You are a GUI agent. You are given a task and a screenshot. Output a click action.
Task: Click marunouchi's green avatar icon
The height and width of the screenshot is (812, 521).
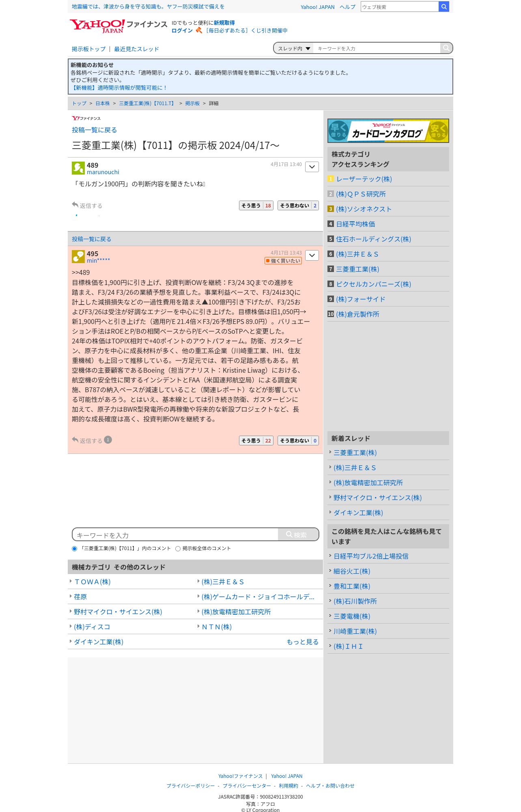coord(78,168)
